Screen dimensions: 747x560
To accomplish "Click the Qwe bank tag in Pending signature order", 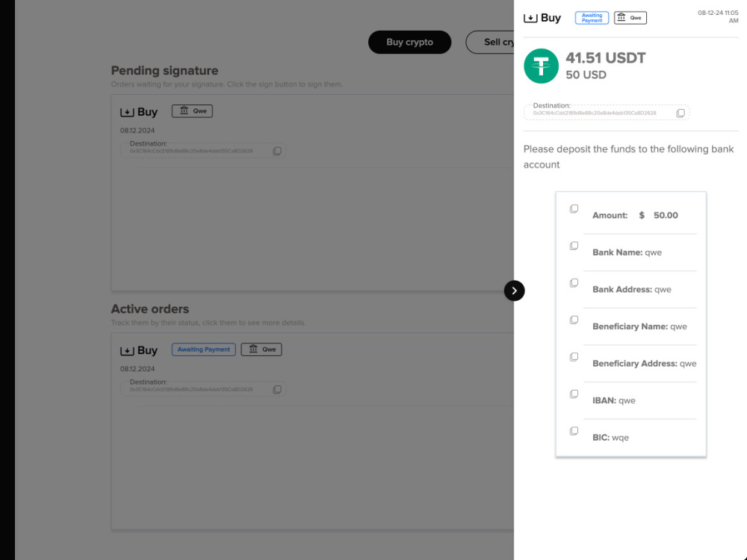I will (x=192, y=111).
